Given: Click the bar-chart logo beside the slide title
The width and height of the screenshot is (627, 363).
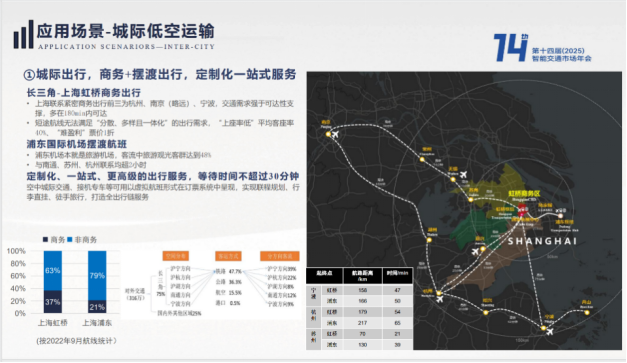Looking at the screenshot, I should 23,35.
